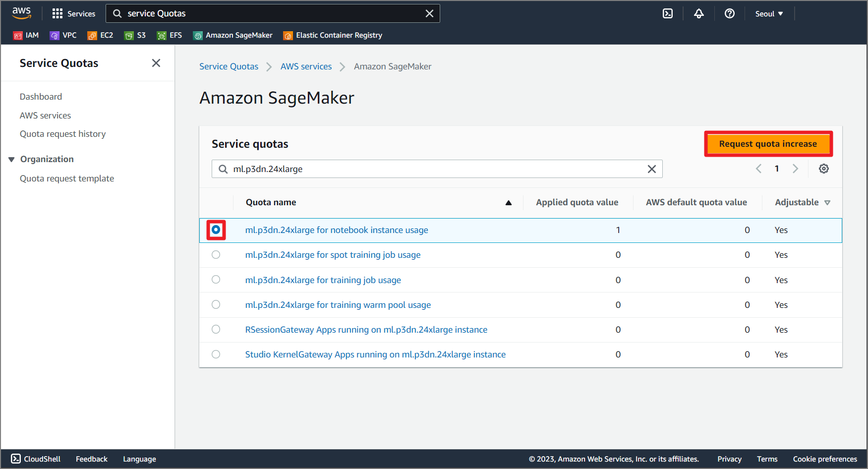Viewport: 868px width, 469px height.
Task: Click Service Quotas breadcrumb link
Action: click(x=229, y=66)
